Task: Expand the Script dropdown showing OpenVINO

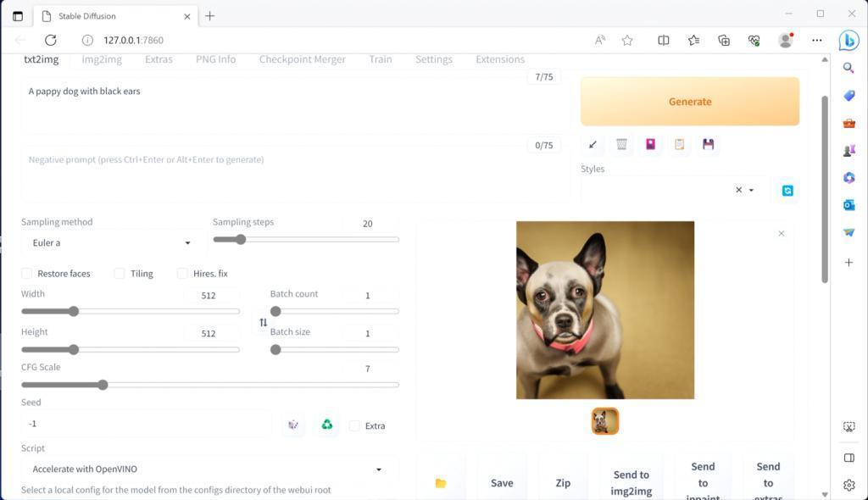Action: [378, 469]
